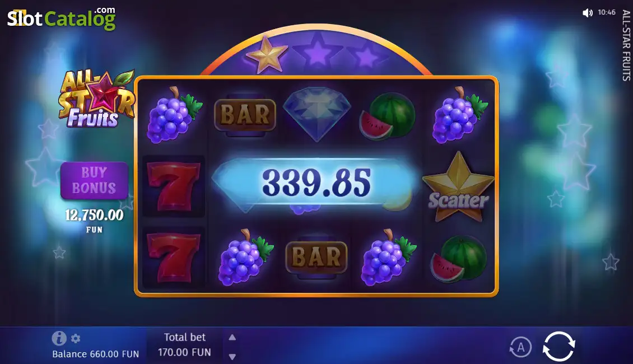
Task: Click the Balance 660.00 FUN text
Action: click(96, 354)
